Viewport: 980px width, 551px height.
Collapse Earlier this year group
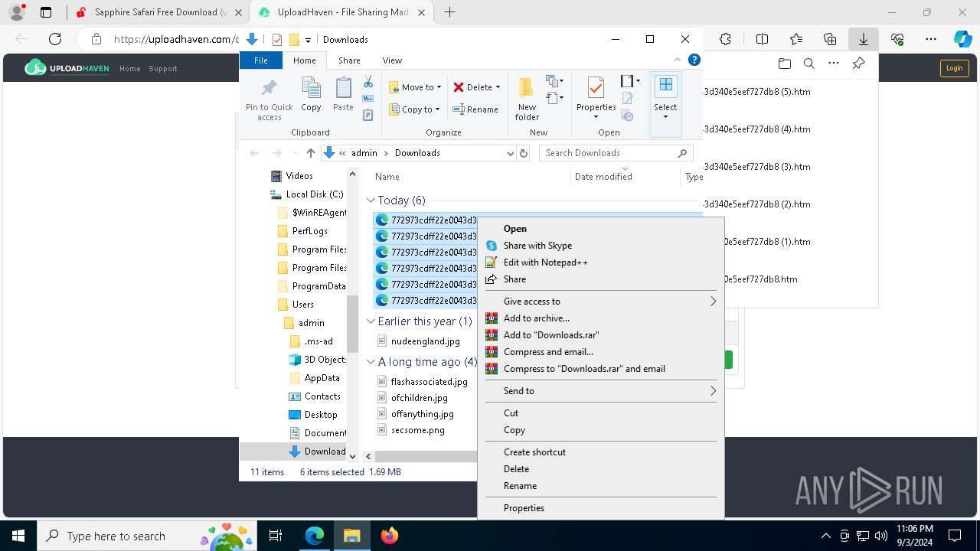pyautogui.click(x=371, y=321)
